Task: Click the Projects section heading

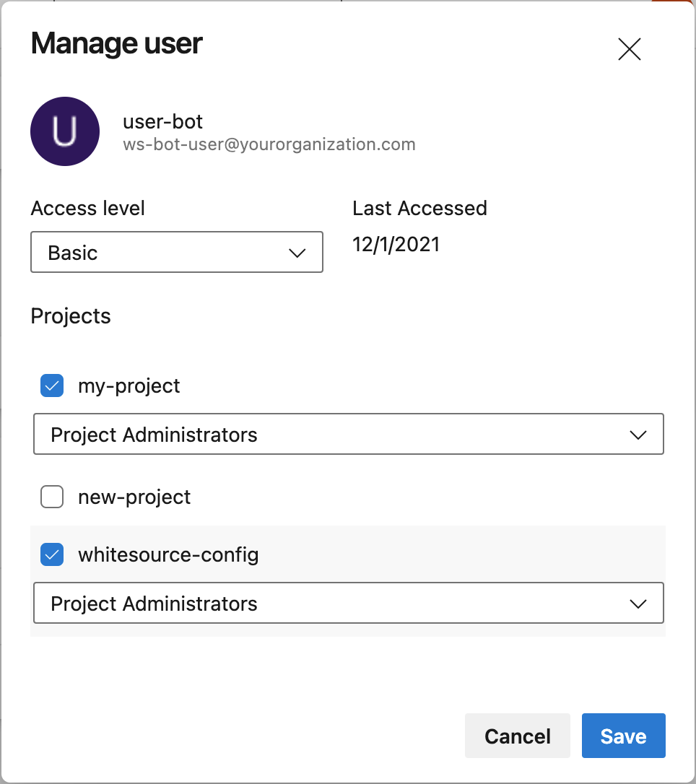Action: (x=71, y=316)
